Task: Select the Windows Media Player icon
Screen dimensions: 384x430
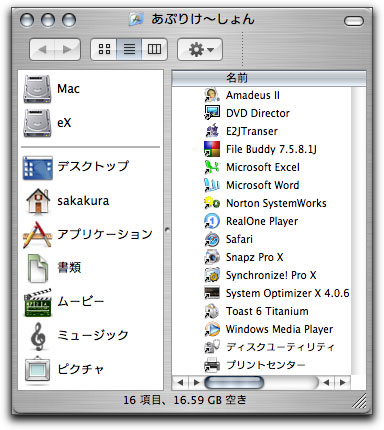Action: [x=212, y=329]
